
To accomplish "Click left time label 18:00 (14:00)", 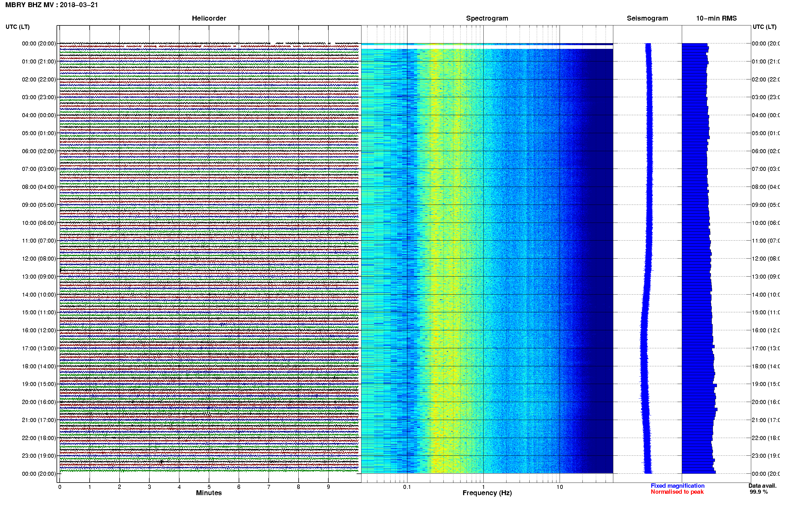I will 39,366.
